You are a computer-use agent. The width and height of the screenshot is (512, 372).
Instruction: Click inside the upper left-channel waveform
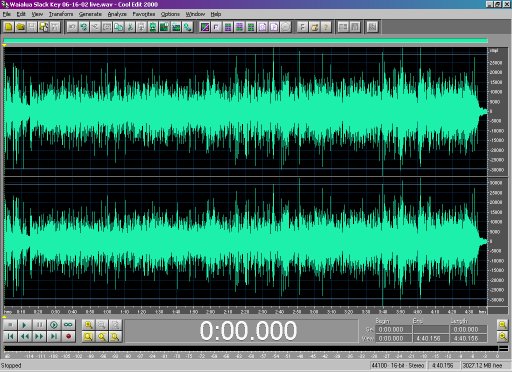(x=245, y=112)
